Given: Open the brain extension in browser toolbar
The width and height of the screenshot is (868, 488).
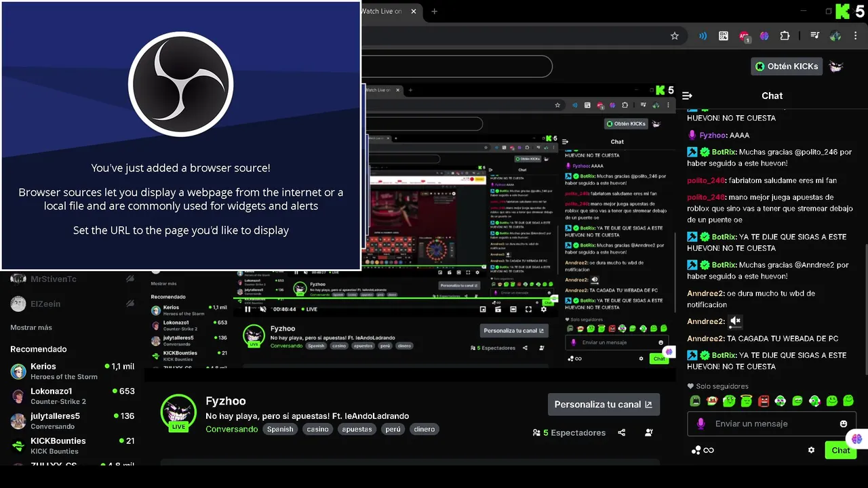Looking at the screenshot, I should click(764, 36).
